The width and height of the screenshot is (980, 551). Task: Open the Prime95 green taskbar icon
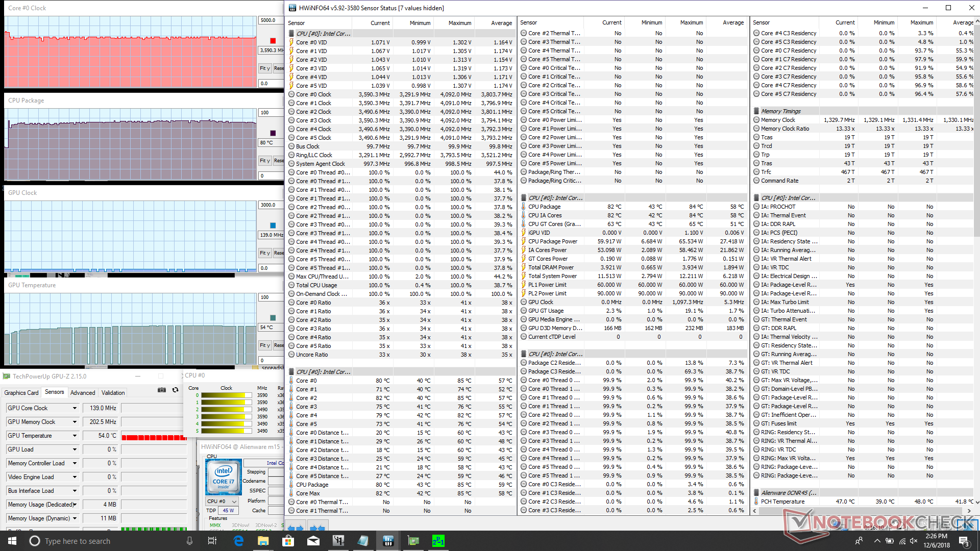click(x=438, y=541)
